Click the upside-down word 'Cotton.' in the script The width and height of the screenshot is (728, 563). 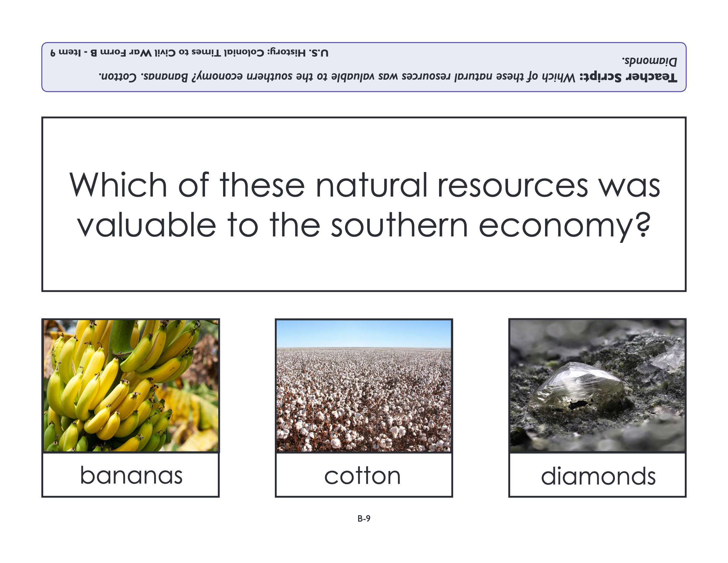click(118, 77)
